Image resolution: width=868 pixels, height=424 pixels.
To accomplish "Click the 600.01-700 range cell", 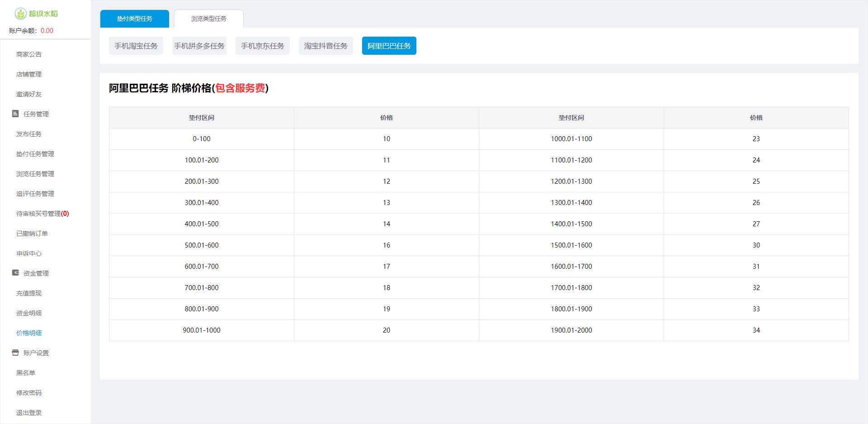I will (202, 267).
